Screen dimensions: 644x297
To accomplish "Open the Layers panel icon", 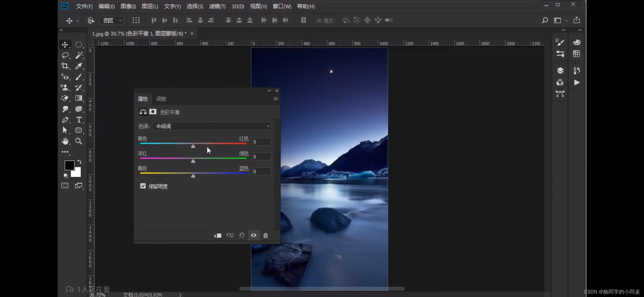I will click(x=560, y=71).
